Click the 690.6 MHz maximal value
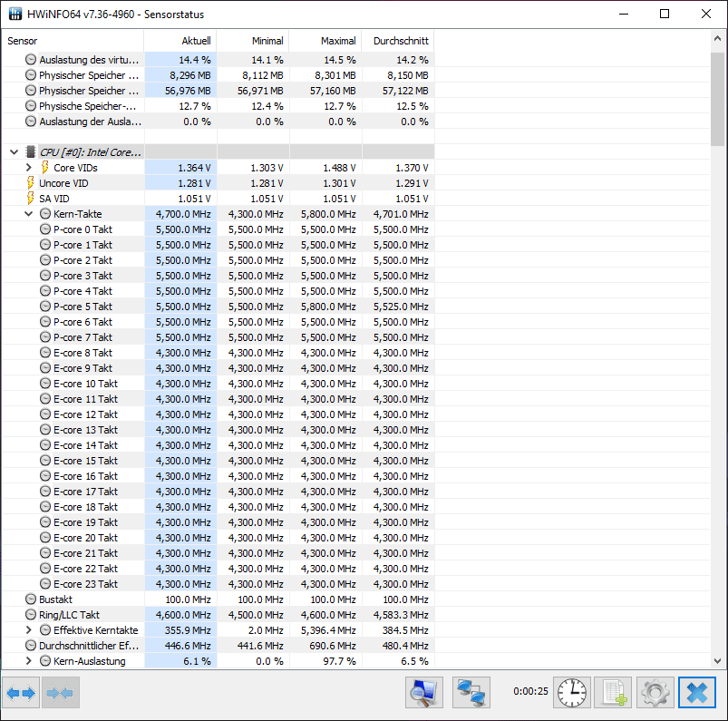Screen dimensions: 728x721 [x=333, y=646]
